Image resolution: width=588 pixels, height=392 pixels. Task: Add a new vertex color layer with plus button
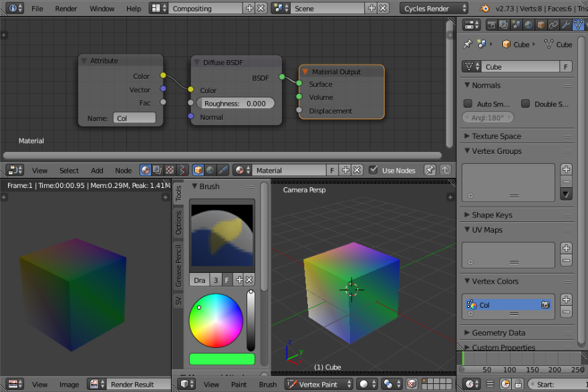click(566, 300)
